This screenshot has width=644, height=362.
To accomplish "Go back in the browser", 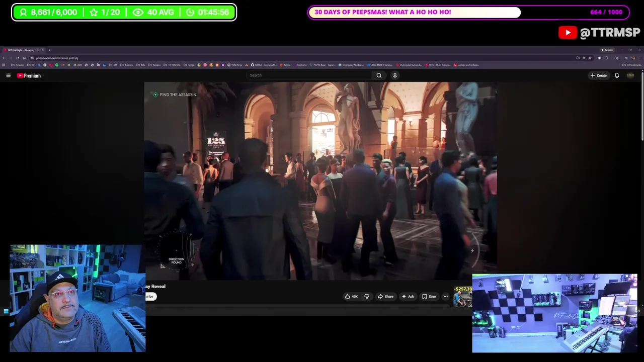I will (4, 58).
